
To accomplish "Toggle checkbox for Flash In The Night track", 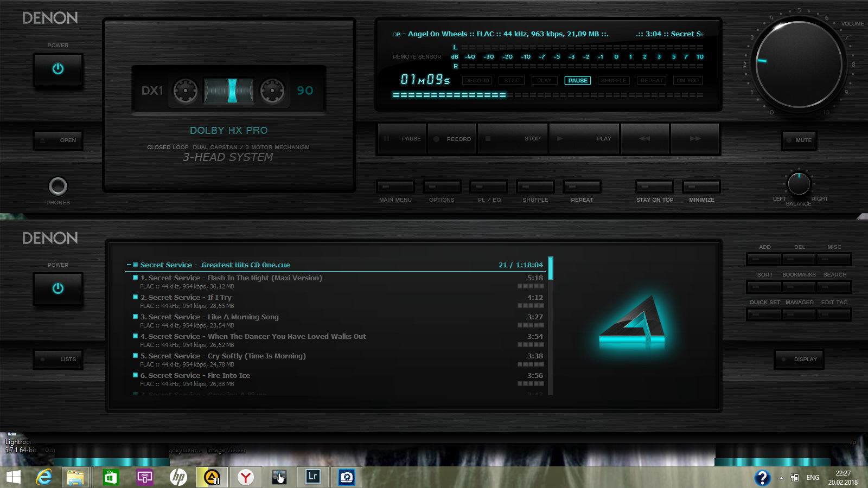I will (x=135, y=277).
